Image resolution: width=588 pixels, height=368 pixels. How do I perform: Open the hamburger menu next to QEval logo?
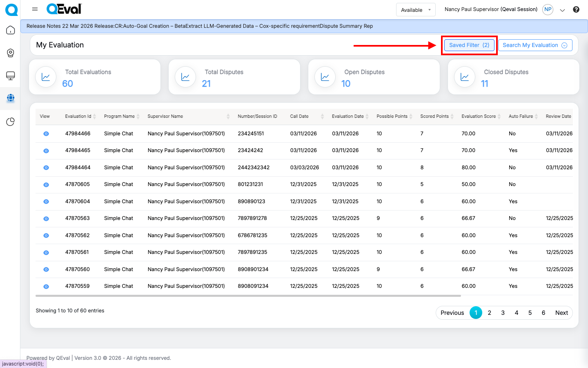click(x=35, y=9)
